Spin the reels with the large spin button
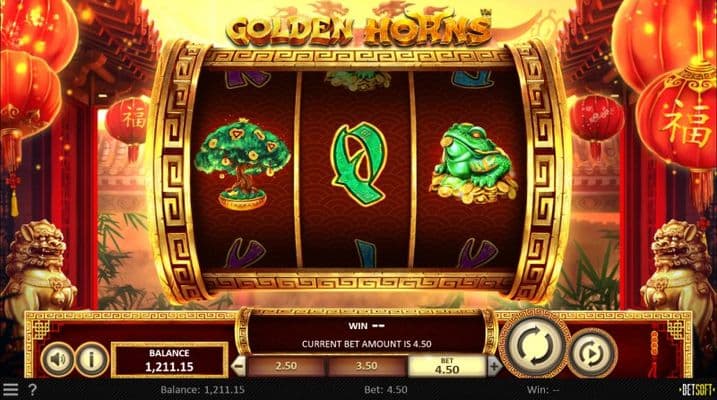Screen dimensions: 717x400 point(535,346)
